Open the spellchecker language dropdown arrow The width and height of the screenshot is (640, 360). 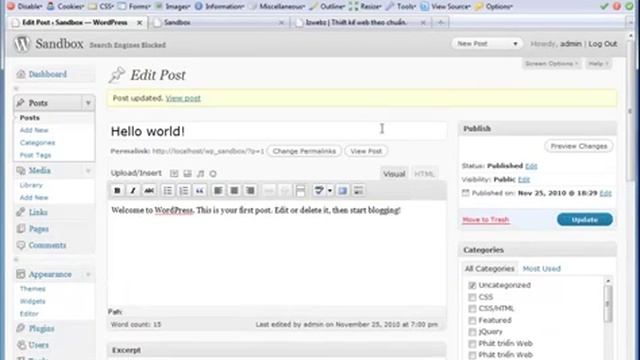point(330,191)
